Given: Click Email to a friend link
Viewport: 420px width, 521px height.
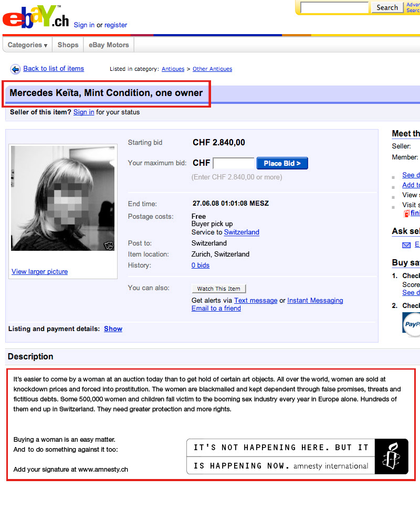Looking at the screenshot, I should tap(216, 309).
